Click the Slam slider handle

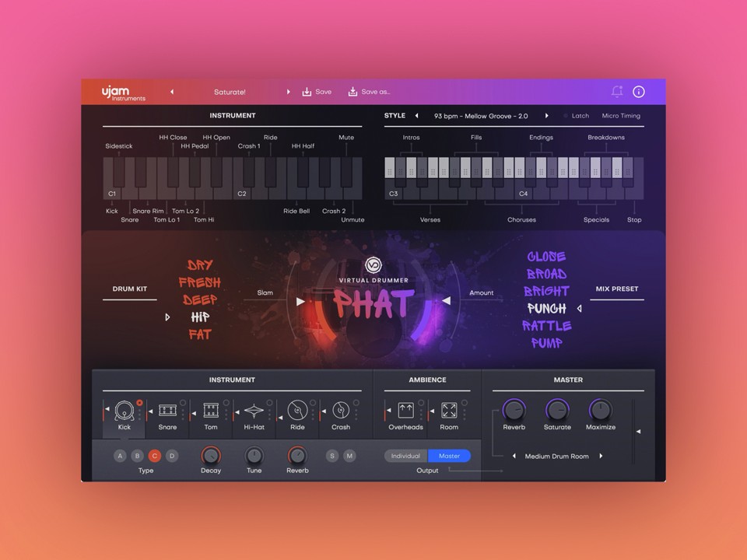pos(300,302)
